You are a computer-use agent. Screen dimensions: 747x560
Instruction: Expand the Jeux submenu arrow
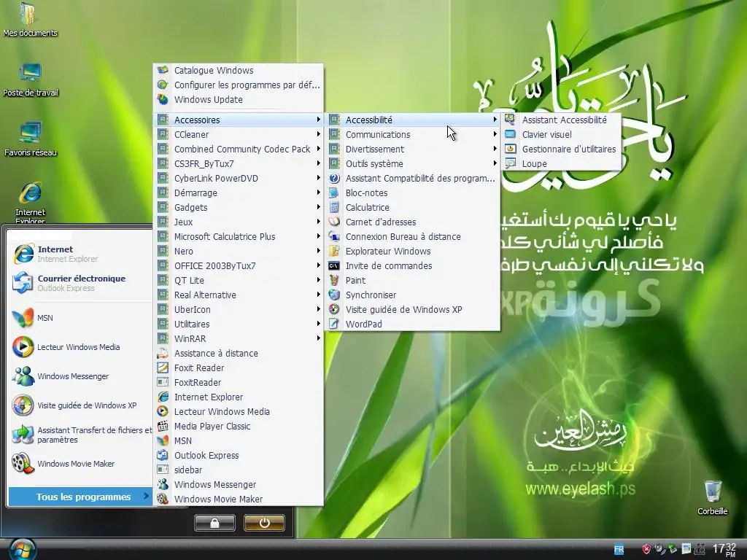click(318, 222)
